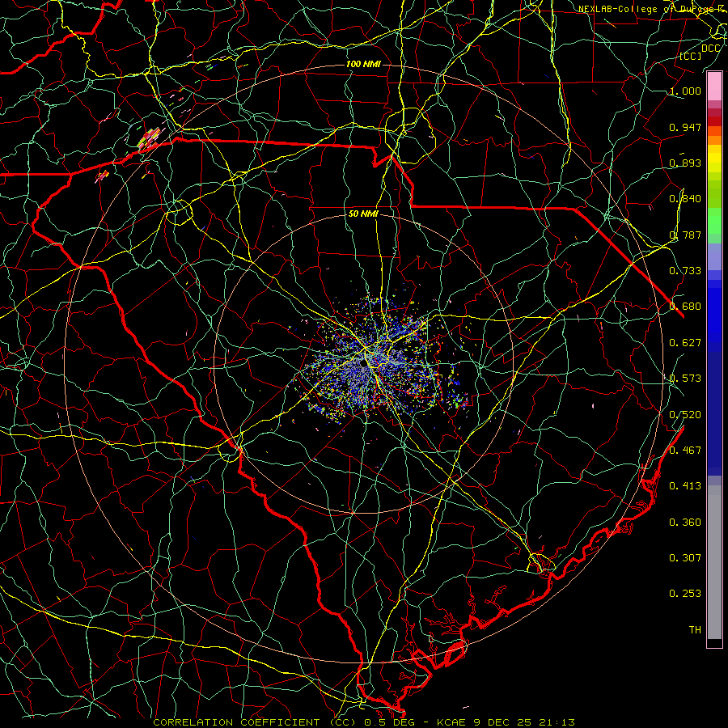728x728 pixels.
Task: Click the [CC] units label
Action: [x=691, y=56]
